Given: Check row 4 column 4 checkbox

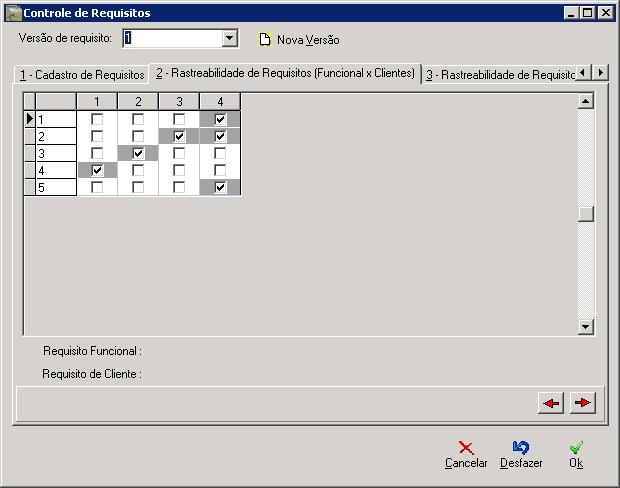Looking at the screenshot, I should tap(220, 170).
